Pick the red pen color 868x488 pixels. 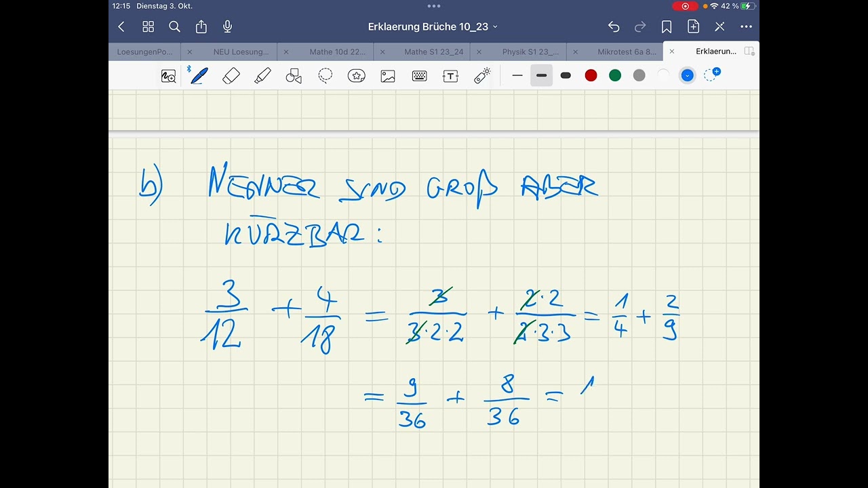tap(591, 76)
